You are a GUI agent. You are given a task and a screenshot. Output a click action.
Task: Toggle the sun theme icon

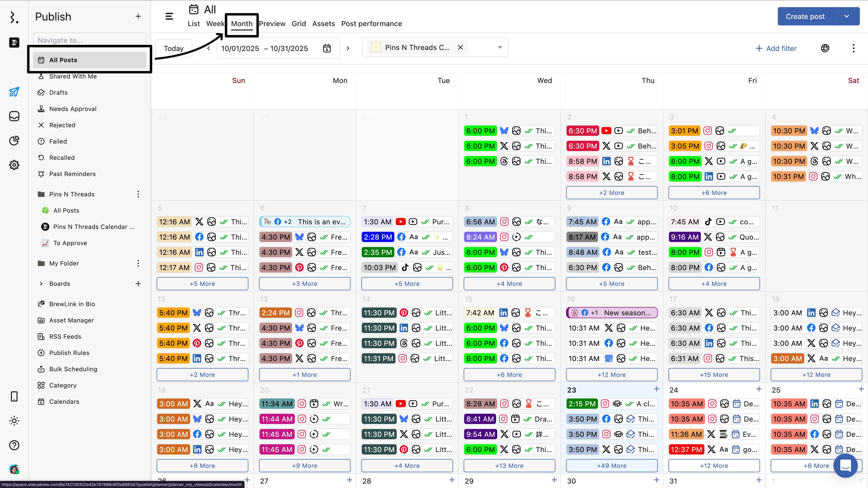(x=14, y=421)
